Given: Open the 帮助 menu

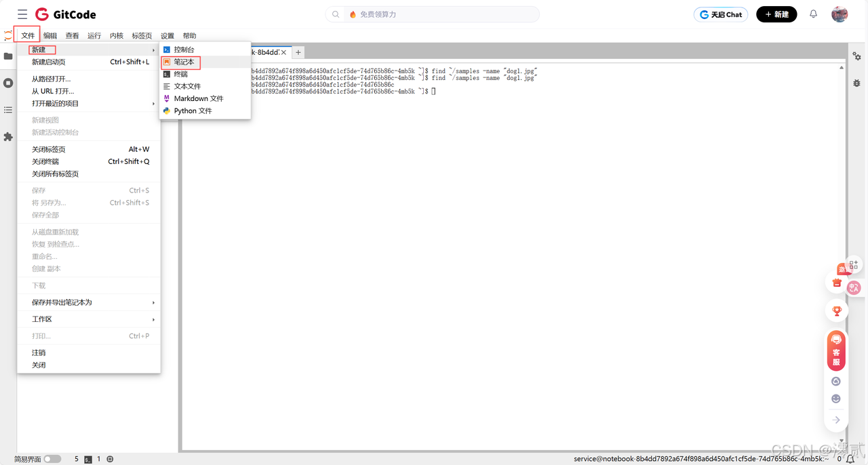Looking at the screenshot, I should tap(190, 36).
